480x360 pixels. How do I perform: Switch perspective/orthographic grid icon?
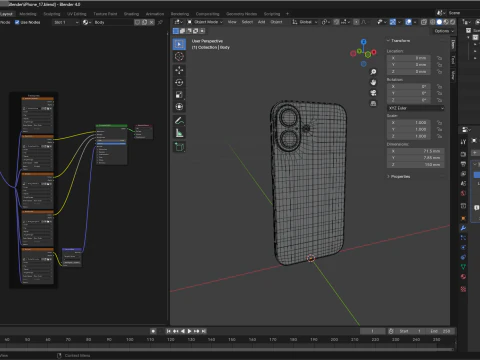coord(373,103)
